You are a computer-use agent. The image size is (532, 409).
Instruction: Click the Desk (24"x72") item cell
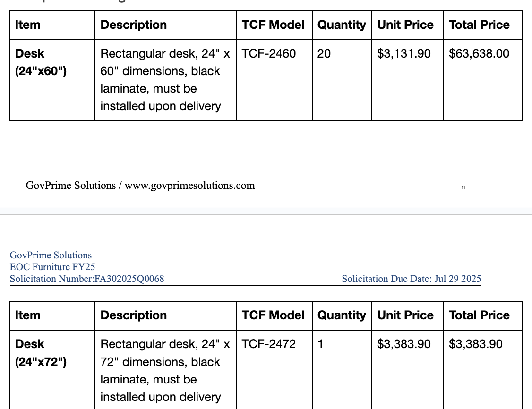pyautogui.click(x=52, y=370)
